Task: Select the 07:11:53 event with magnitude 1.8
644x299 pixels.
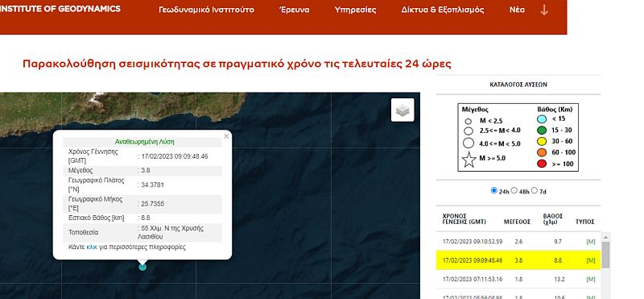Action: coord(518,280)
